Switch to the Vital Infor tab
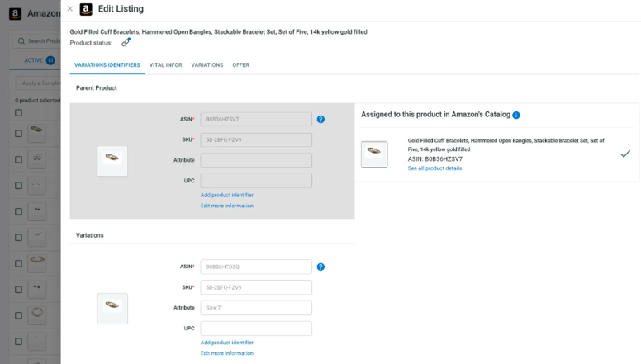This screenshot has width=641, height=364. coord(165,65)
